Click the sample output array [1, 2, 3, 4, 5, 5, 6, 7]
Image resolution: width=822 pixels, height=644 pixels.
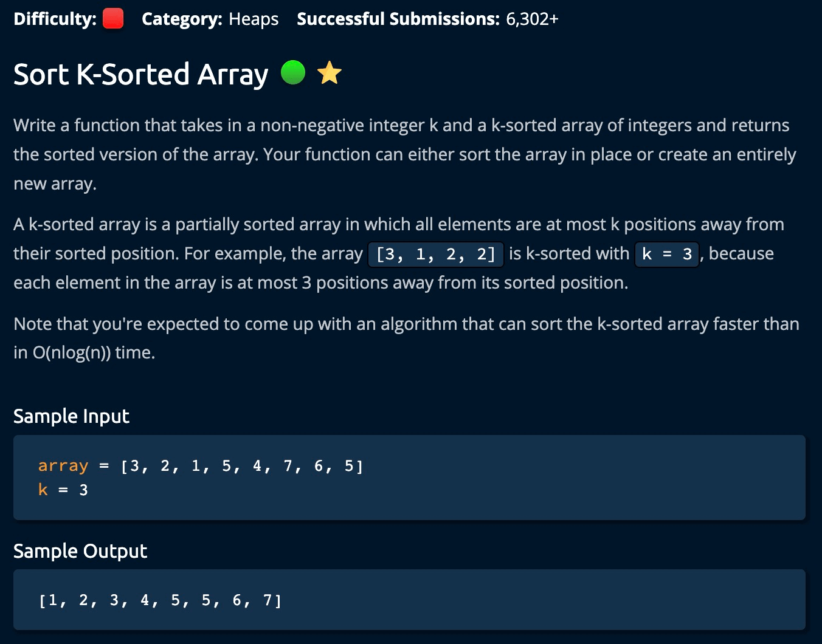click(x=160, y=601)
